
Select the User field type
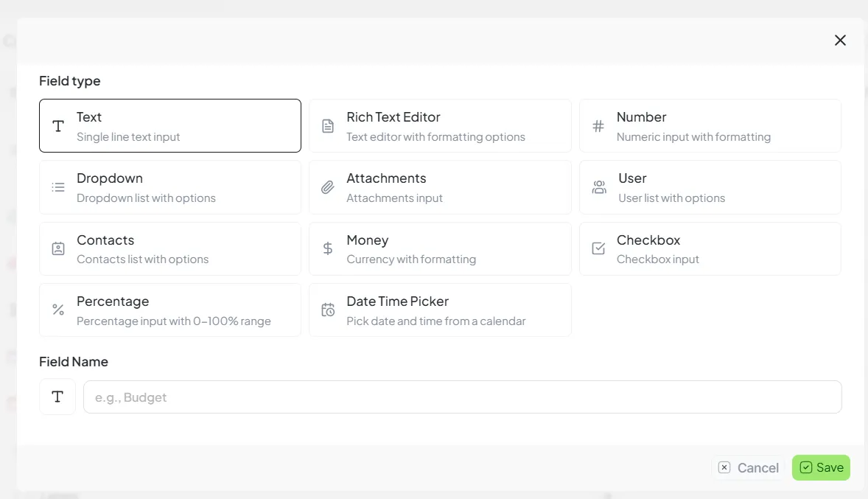click(710, 186)
